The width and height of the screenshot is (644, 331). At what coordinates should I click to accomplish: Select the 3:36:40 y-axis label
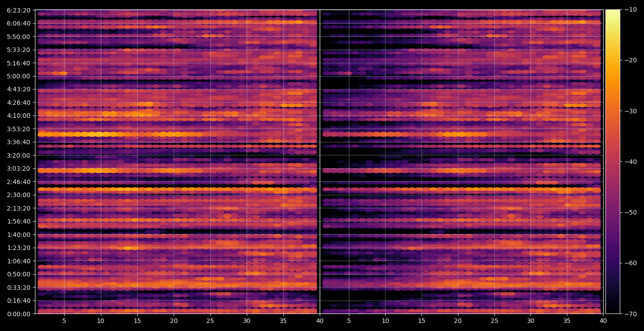point(19,142)
